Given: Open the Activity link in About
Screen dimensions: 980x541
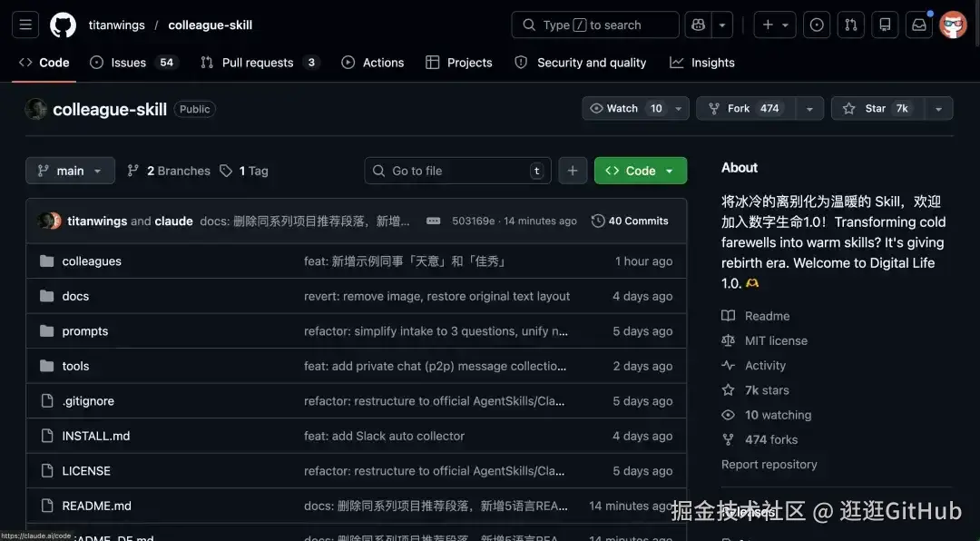Looking at the screenshot, I should [x=754, y=365].
